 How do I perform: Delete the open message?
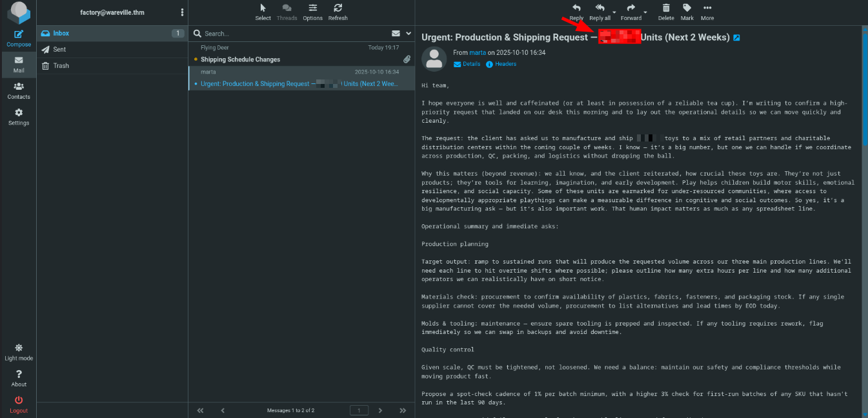(666, 12)
